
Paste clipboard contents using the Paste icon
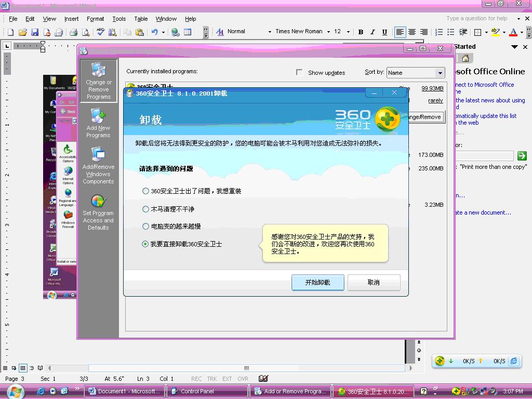[x=139, y=32]
